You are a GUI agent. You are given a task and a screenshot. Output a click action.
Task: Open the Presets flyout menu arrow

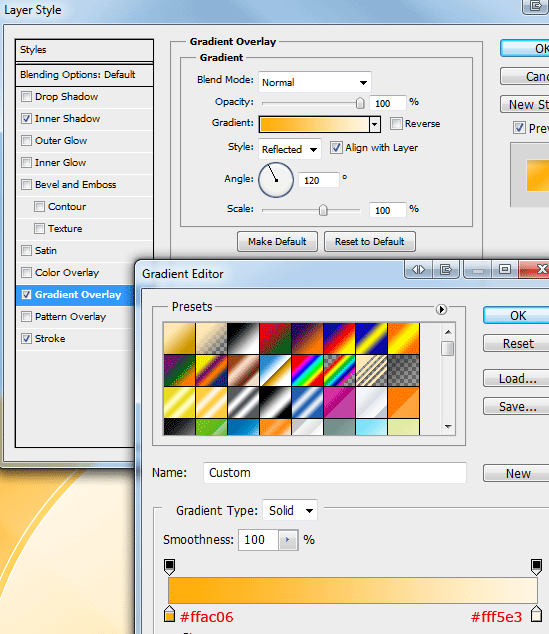point(441,309)
